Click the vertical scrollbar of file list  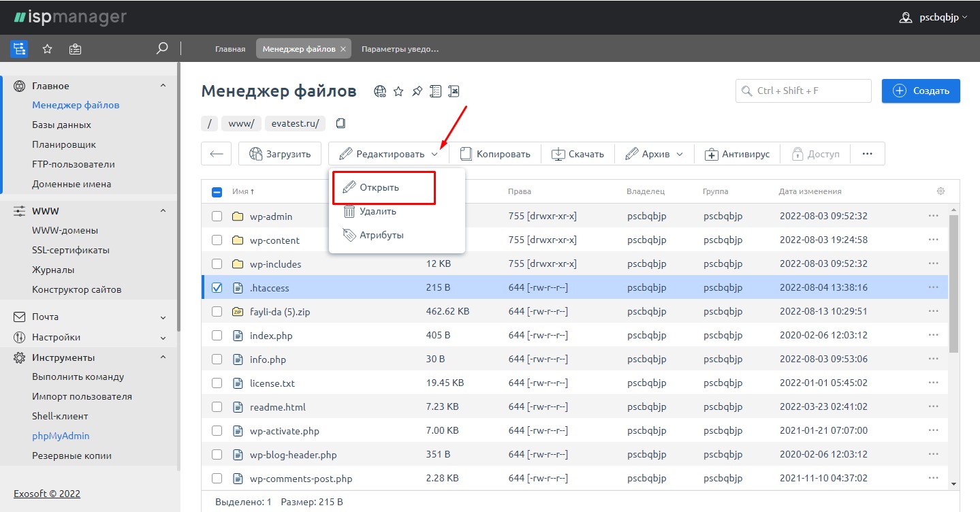point(953,284)
